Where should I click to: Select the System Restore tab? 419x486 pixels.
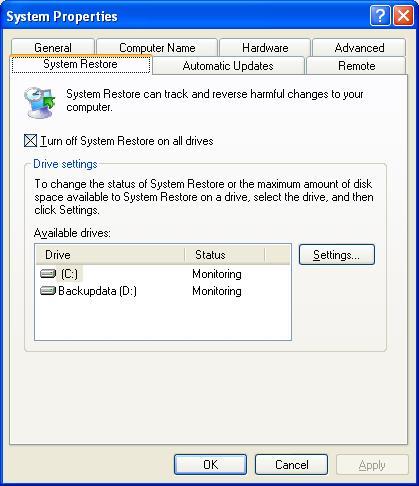click(x=81, y=64)
